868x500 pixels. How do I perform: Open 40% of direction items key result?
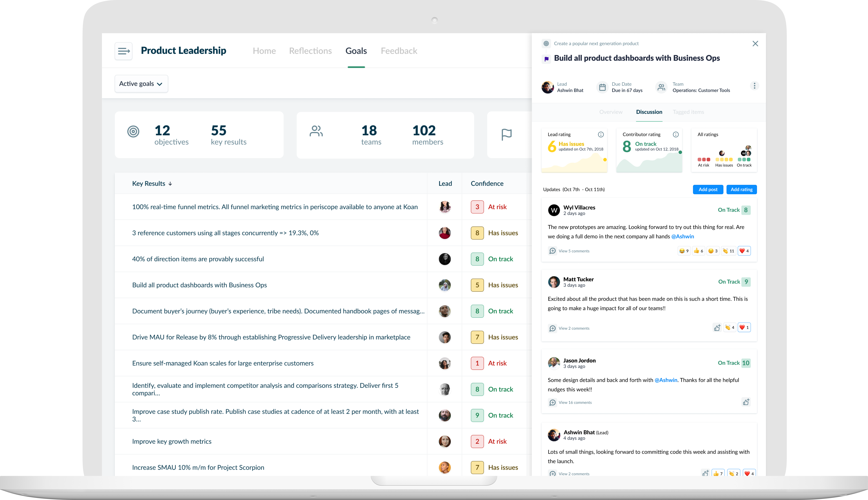pos(271,259)
